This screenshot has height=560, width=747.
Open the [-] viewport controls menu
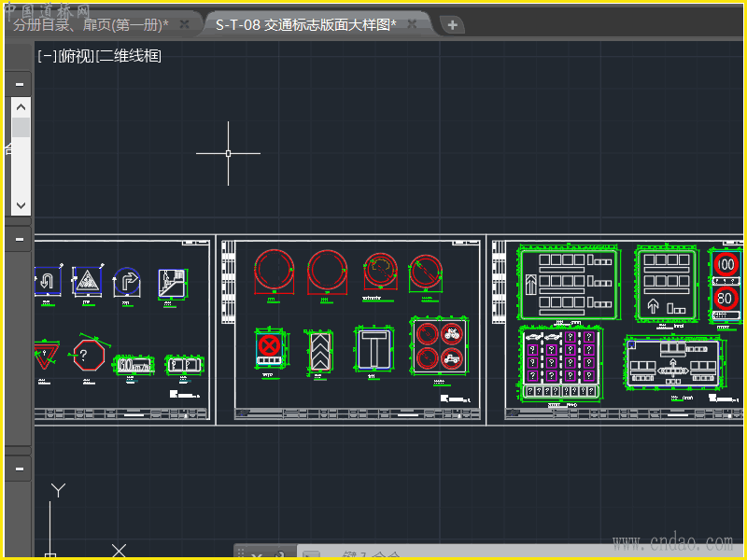coord(45,56)
